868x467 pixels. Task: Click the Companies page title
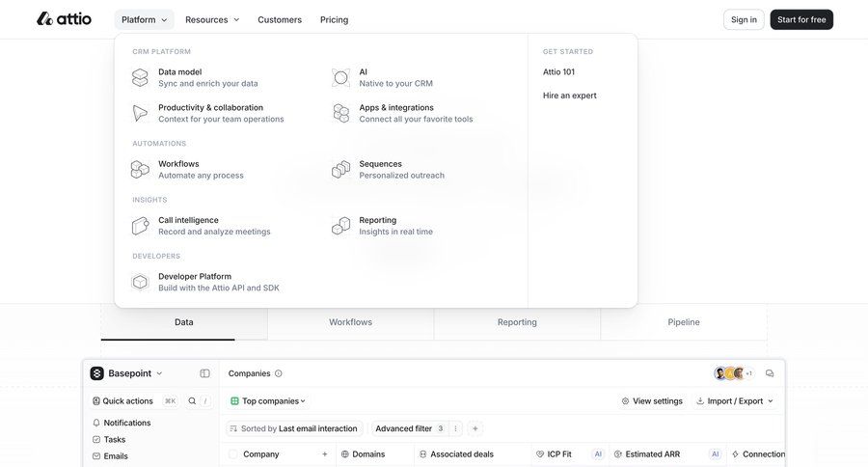(249, 373)
